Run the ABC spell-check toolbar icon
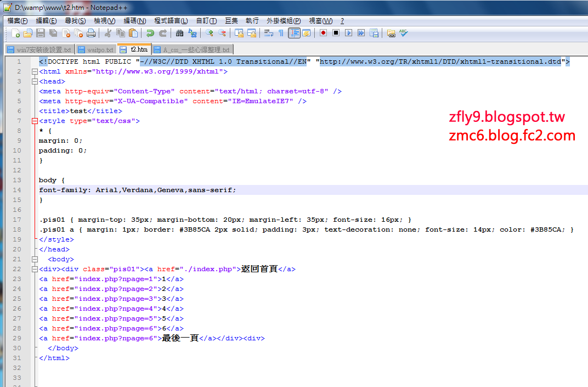The width and height of the screenshot is (588, 387). (404, 33)
